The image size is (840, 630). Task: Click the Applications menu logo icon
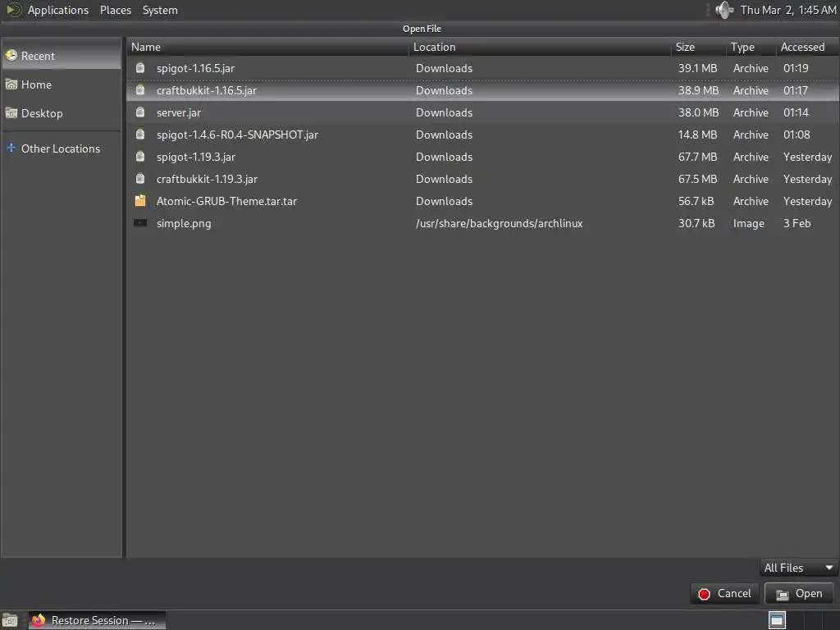coord(14,10)
